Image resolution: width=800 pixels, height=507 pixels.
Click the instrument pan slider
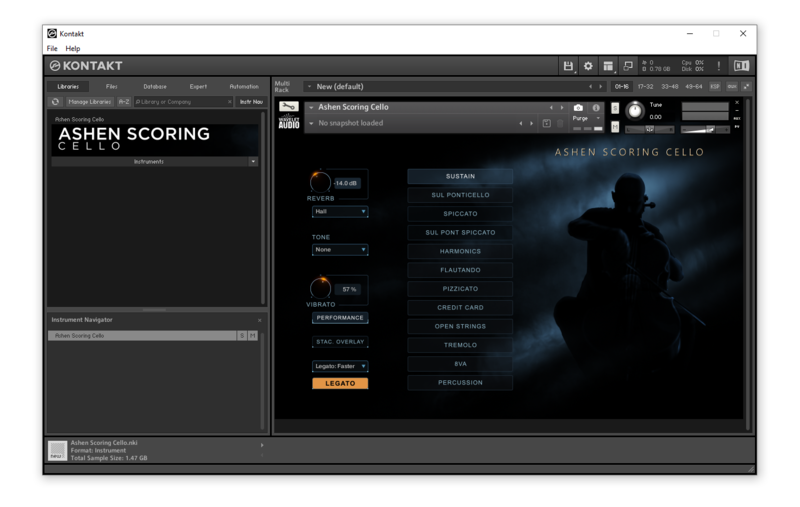pyautogui.click(x=649, y=130)
